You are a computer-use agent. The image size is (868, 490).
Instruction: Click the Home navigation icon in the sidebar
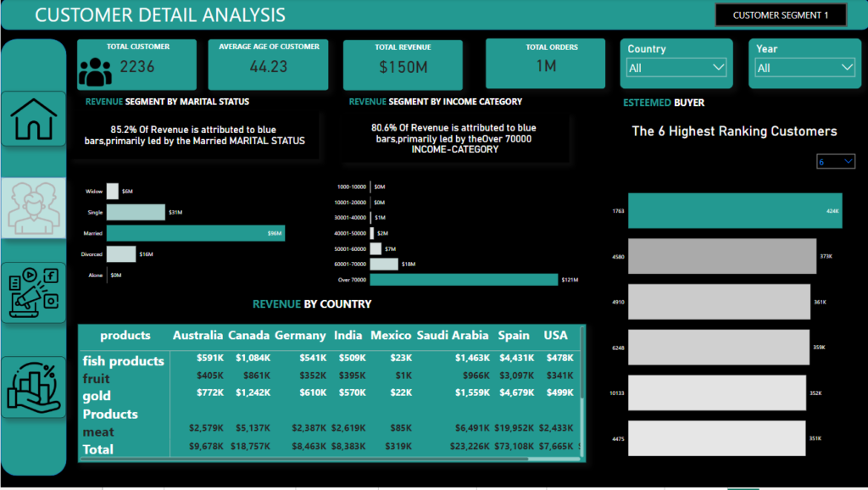click(x=33, y=118)
